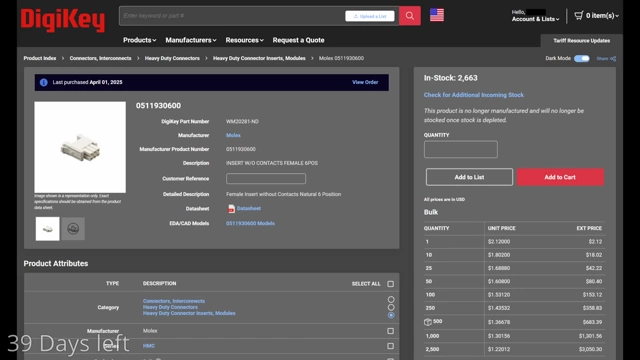The height and width of the screenshot is (360, 640).
Task: Click the WM20281-ND part number text
Action: tap(242, 121)
